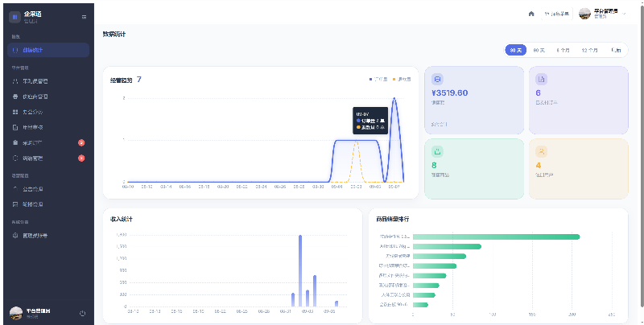Viewport: 644px width, 325px height.
Task: Select the 90 天 time range tab
Action: tap(539, 50)
